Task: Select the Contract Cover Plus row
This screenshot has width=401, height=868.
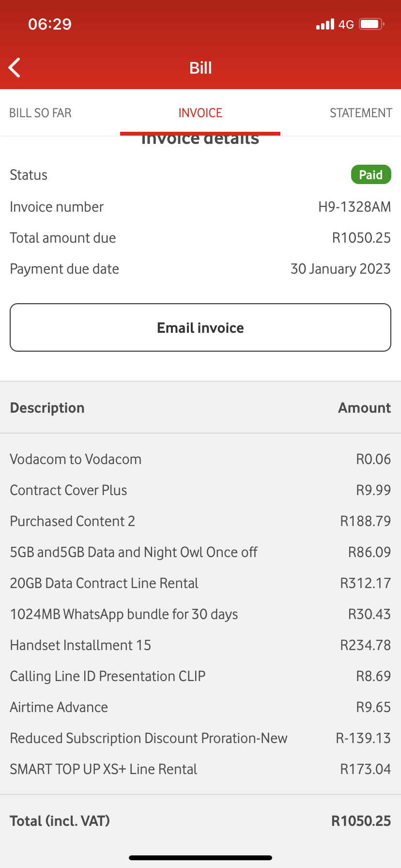Action: (69, 490)
